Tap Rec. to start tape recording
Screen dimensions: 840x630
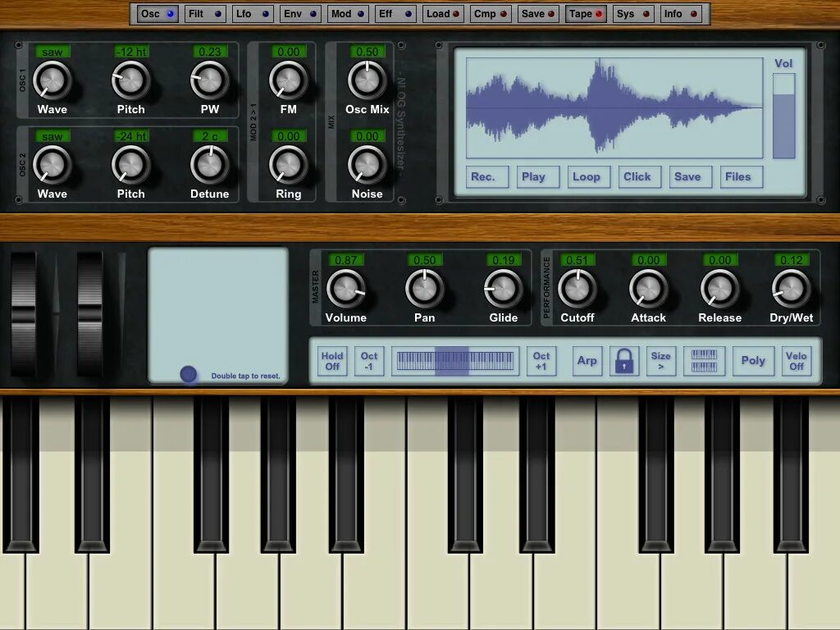click(486, 176)
